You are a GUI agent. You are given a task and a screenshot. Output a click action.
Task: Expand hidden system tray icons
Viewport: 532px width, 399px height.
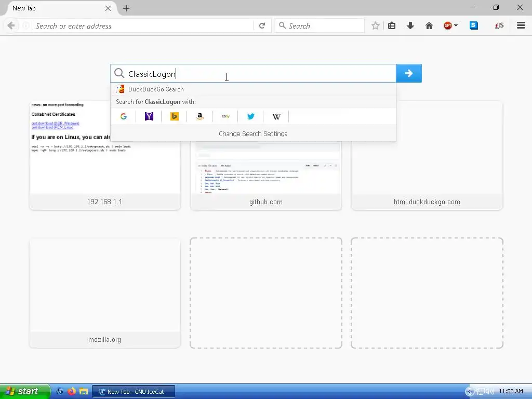pyautogui.click(x=470, y=392)
